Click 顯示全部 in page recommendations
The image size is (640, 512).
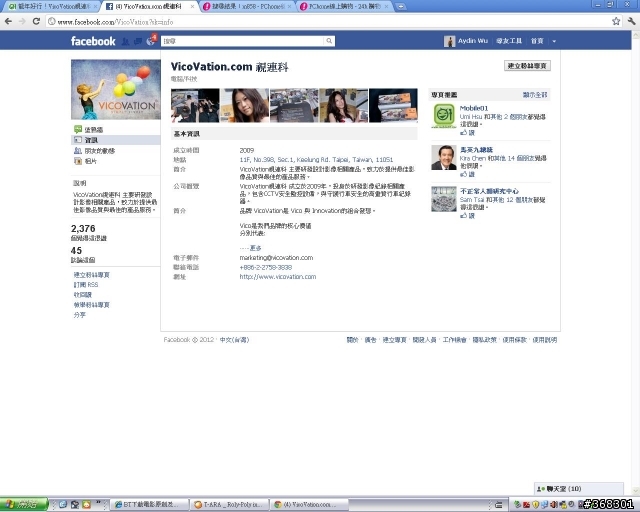535,95
